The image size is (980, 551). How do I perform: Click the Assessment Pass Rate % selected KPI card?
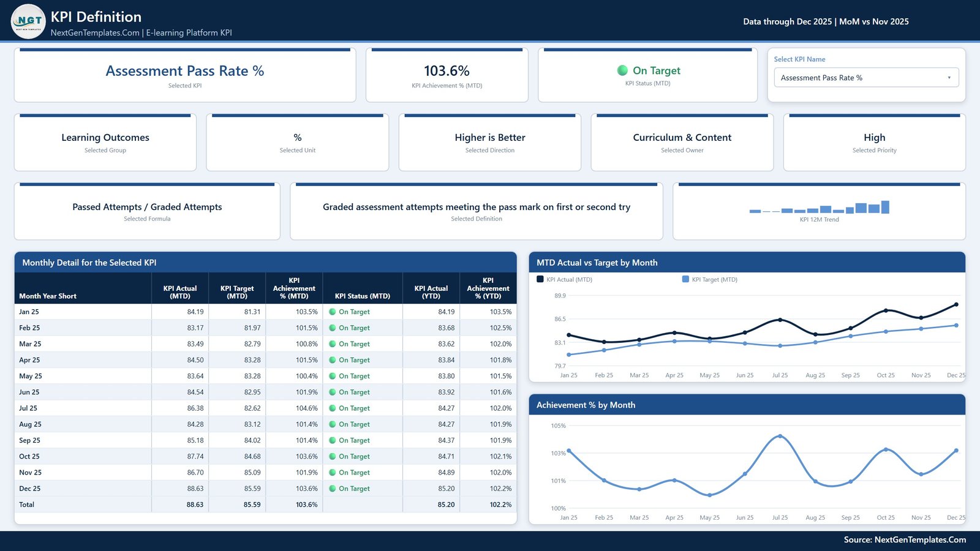(x=185, y=75)
